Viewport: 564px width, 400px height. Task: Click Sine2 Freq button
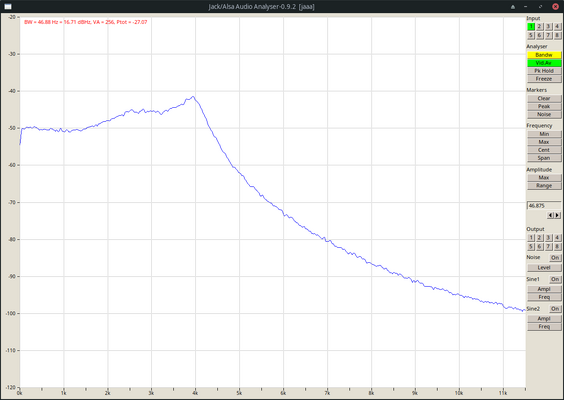click(544, 327)
